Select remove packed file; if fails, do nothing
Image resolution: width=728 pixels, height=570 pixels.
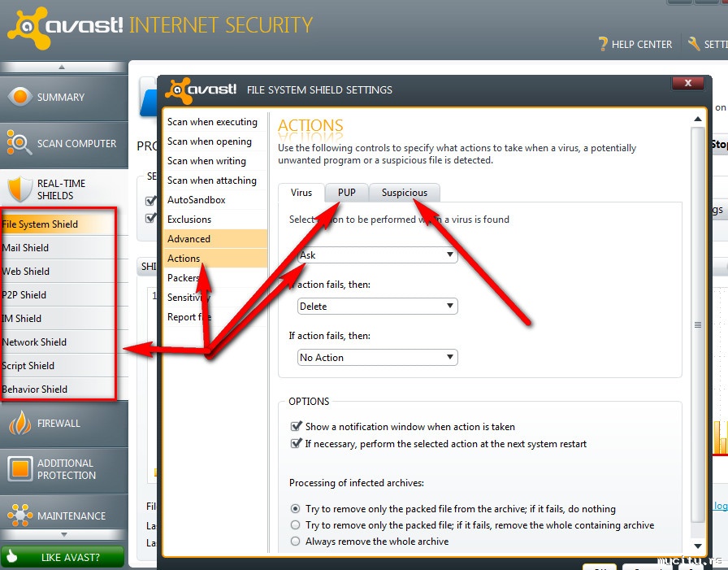[295, 509]
